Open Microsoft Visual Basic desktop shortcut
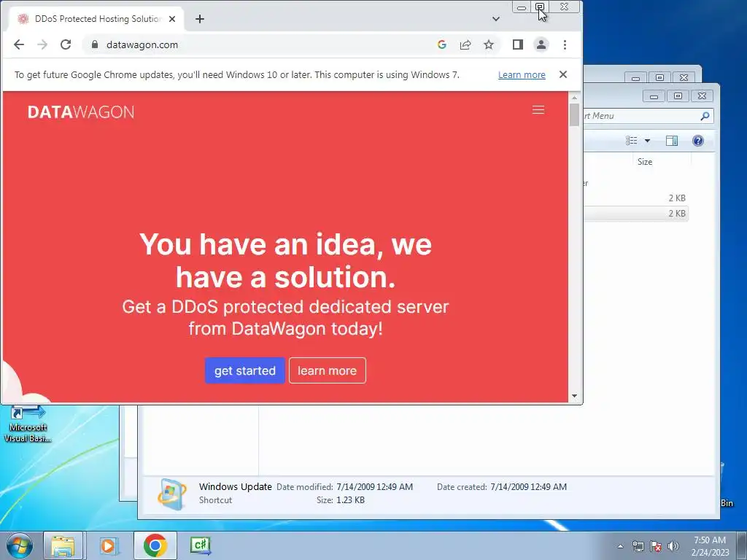 (x=28, y=424)
